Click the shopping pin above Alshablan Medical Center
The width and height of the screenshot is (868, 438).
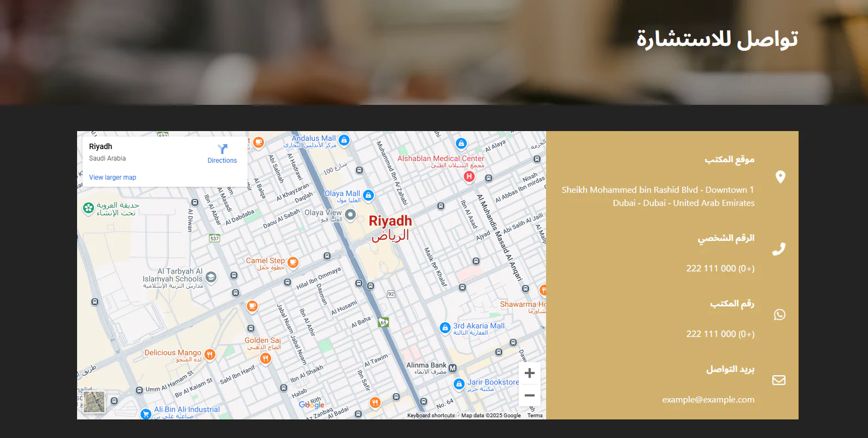pyautogui.click(x=461, y=143)
